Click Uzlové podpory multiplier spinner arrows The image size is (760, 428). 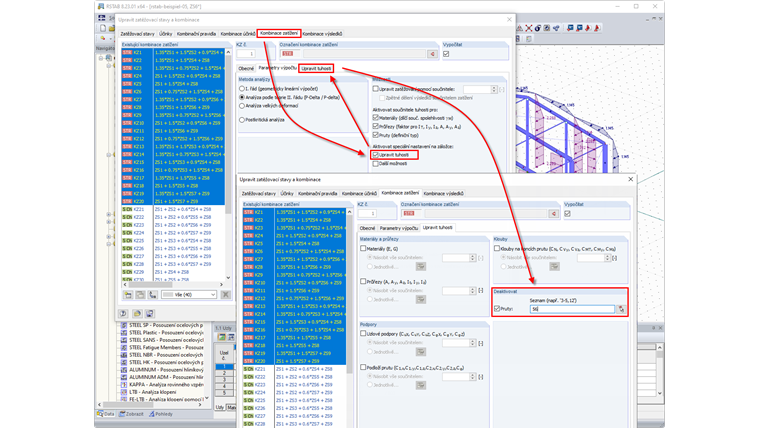click(x=473, y=343)
